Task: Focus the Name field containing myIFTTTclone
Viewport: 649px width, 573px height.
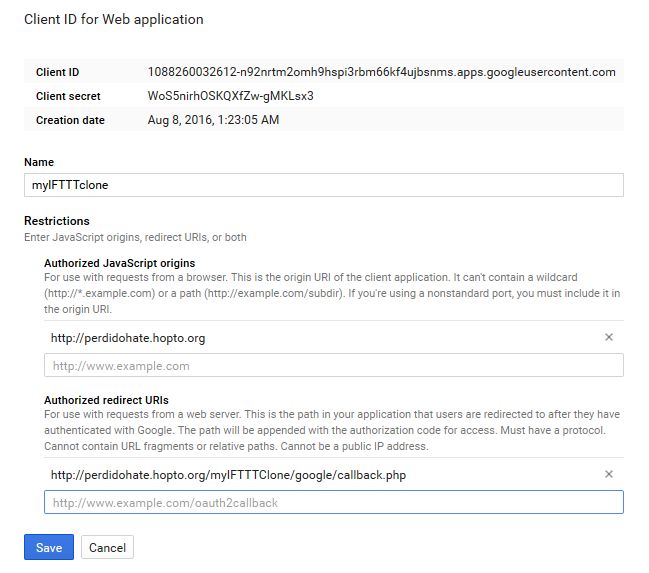Action: 323,185
